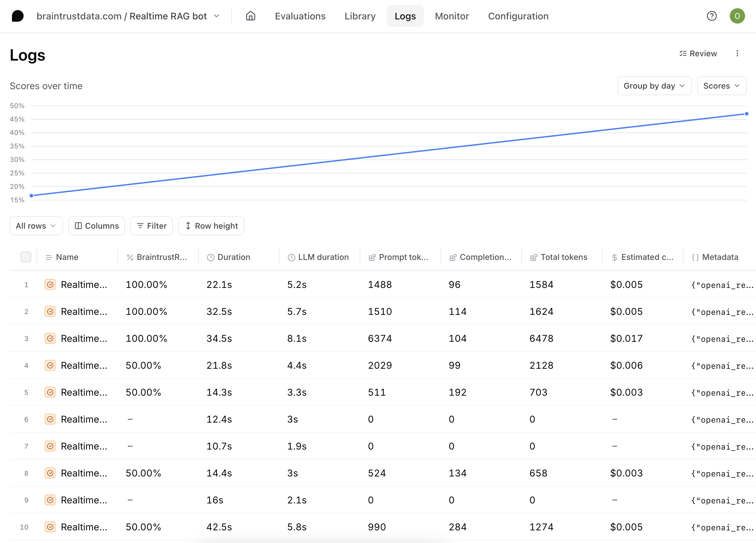Open the Group by day dropdown
This screenshot has height=543, width=756.
(654, 86)
